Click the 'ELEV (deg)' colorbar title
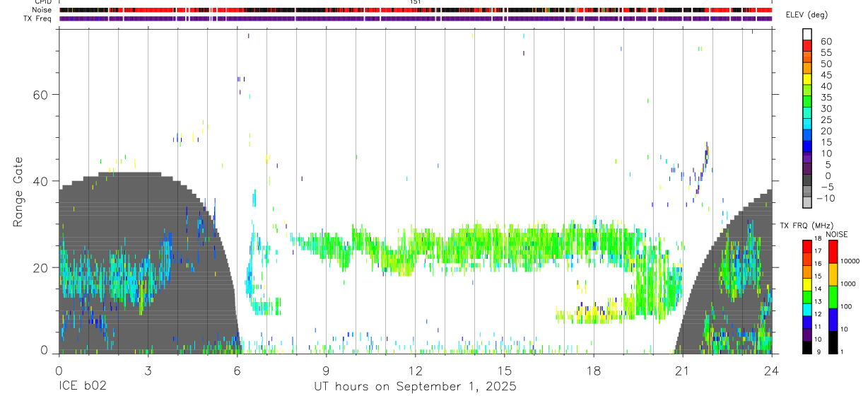Viewport: 868px width, 401px height. pos(807,15)
